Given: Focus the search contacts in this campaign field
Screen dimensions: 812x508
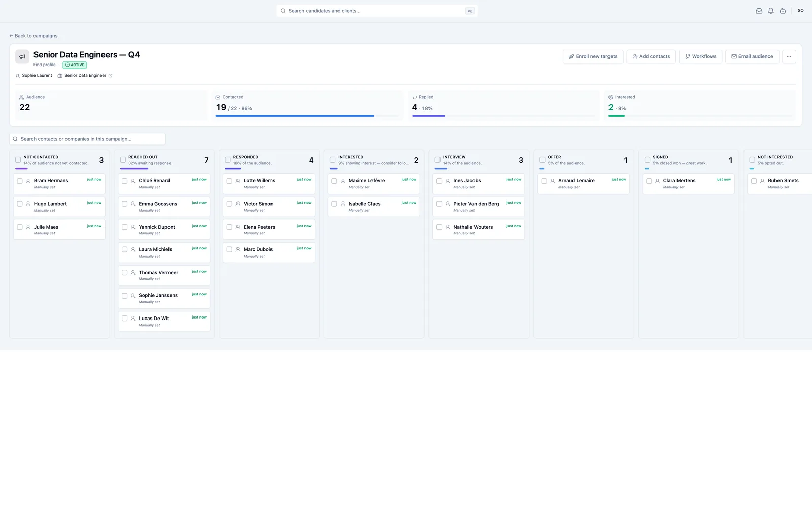Looking at the screenshot, I should 87,139.
